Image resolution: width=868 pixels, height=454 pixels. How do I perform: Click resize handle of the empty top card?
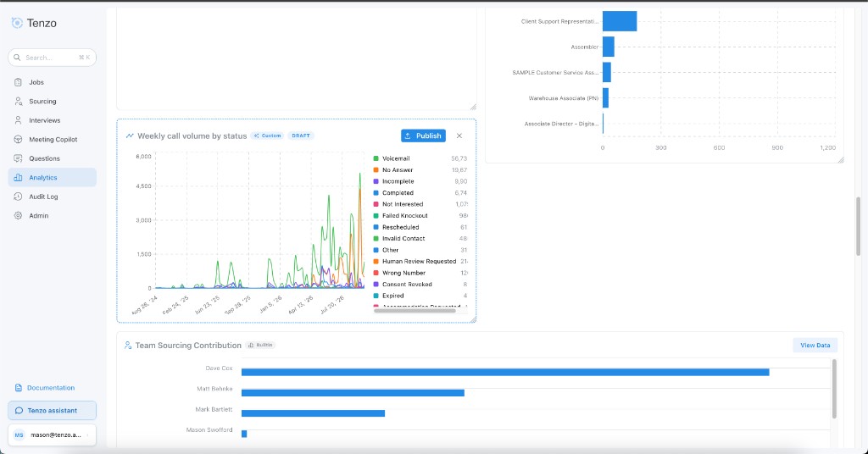click(473, 107)
